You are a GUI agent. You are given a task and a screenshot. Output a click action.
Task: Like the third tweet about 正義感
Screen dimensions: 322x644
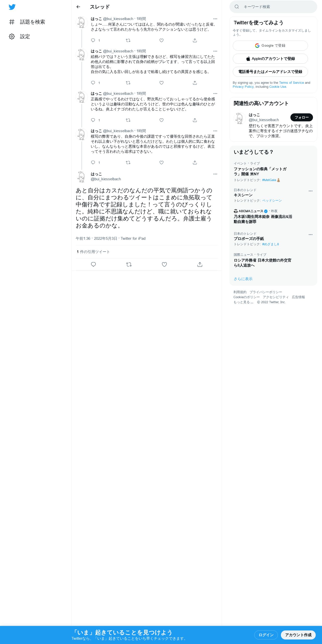(162, 120)
